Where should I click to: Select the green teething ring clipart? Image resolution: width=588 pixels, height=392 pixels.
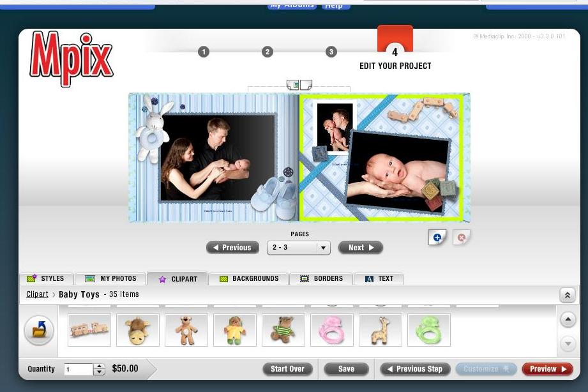coord(429,330)
